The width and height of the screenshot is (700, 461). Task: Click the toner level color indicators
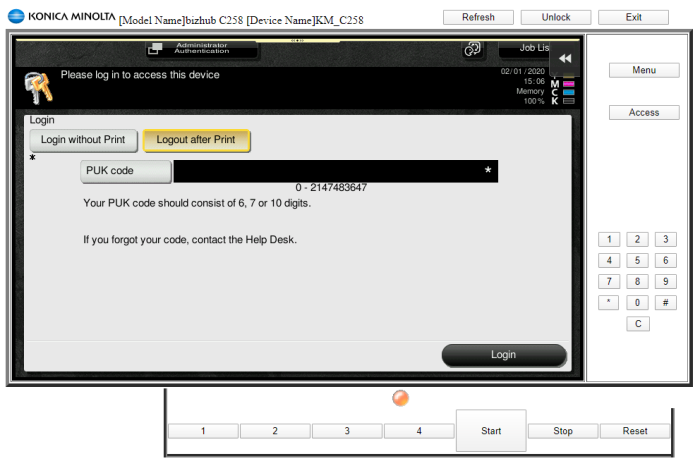pos(569,86)
